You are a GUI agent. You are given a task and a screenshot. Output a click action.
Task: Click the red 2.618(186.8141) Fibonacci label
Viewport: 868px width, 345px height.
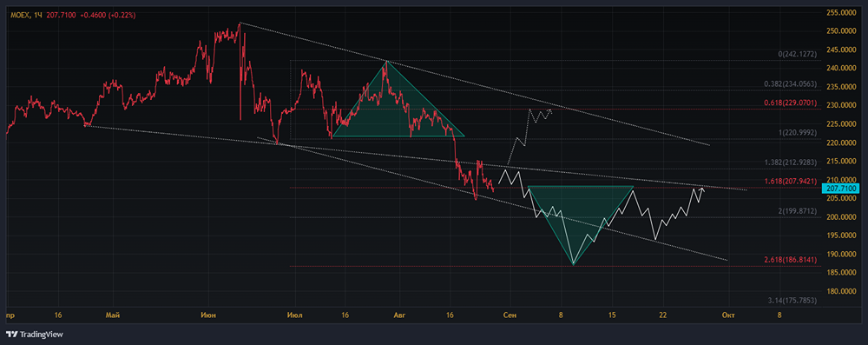[790, 259]
